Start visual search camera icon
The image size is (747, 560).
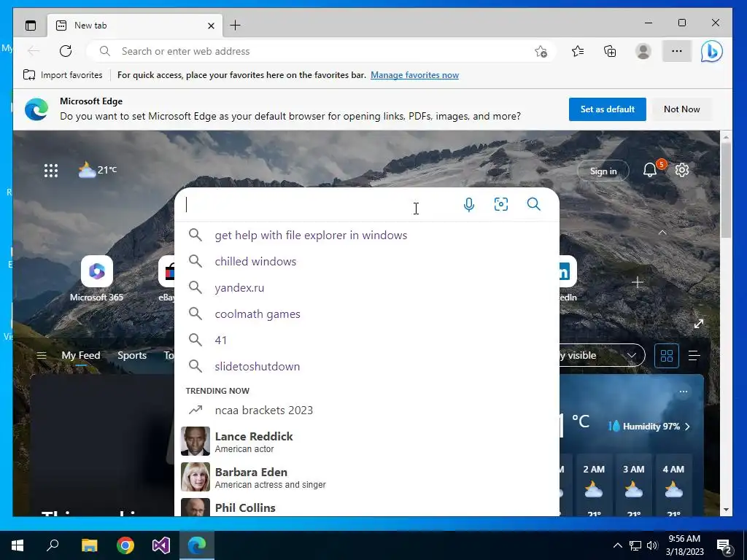coord(501,204)
